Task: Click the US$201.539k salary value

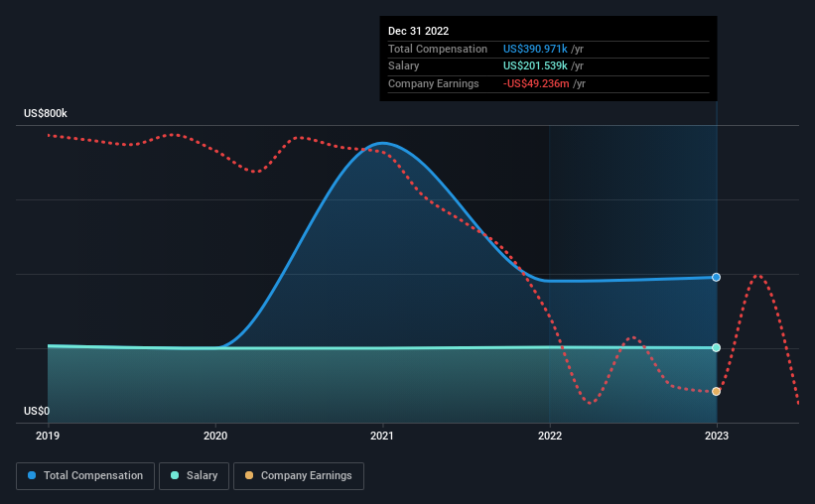Action: (535, 66)
